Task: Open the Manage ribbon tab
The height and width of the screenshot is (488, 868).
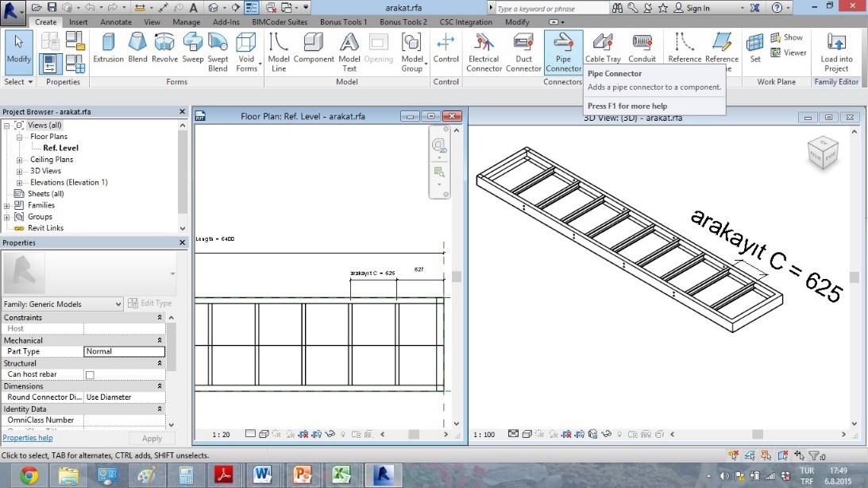Action: tap(187, 22)
